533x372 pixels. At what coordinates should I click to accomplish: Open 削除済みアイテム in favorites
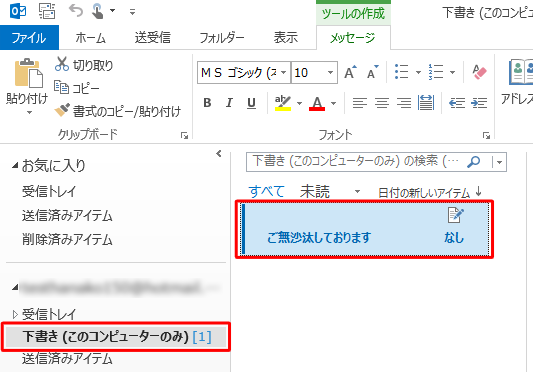pyautogui.click(x=67, y=239)
